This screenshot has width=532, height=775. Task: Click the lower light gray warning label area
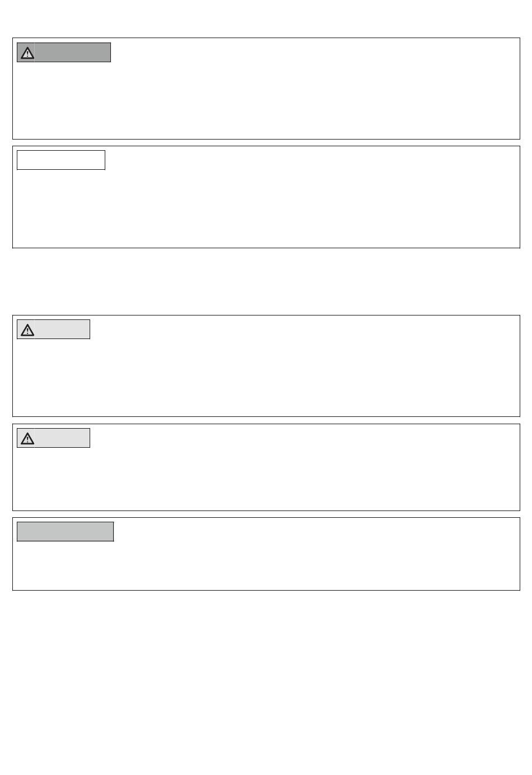[x=53, y=438]
